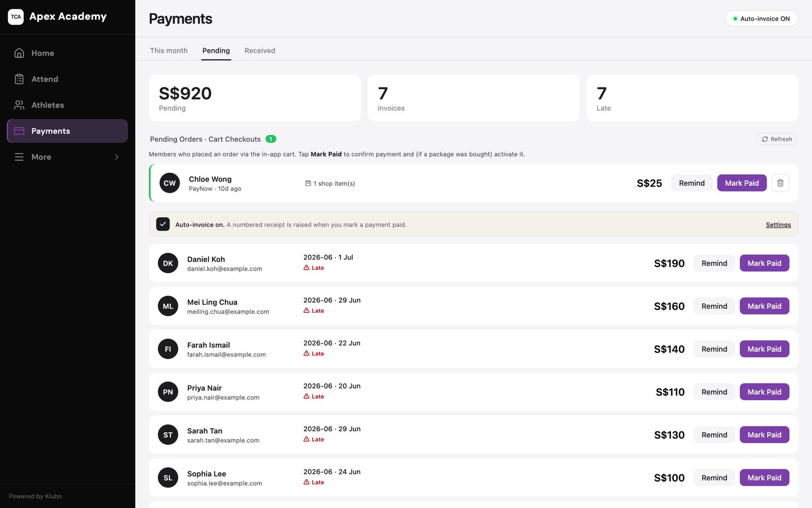This screenshot has width=812, height=508.
Task: Click the Attend clipboard icon
Action: click(x=19, y=79)
